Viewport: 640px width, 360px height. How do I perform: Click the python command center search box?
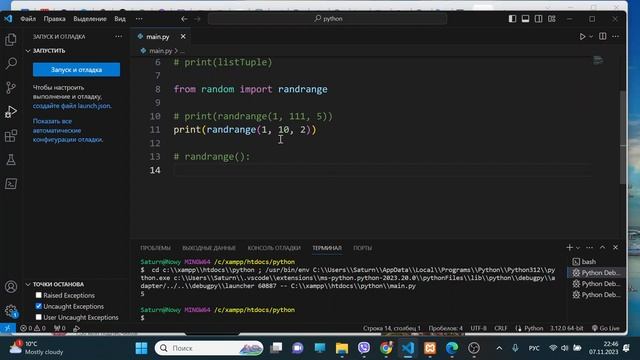[327, 19]
